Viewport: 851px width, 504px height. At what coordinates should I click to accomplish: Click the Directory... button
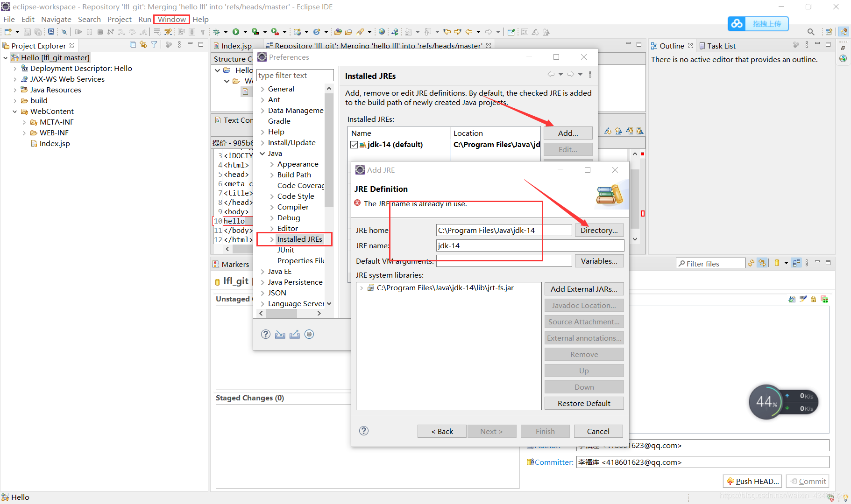[599, 230]
